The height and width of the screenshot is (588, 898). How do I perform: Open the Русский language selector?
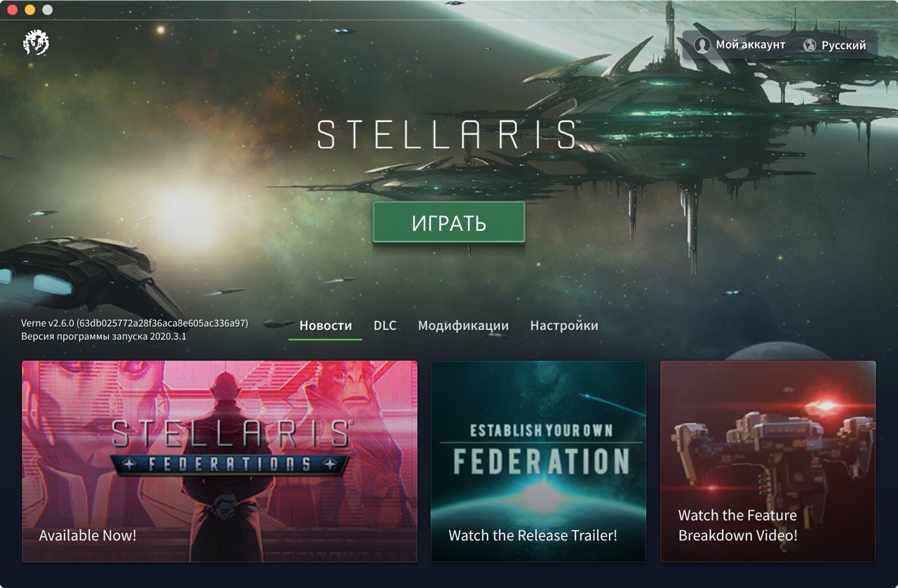pyautogui.click(x=834, y=45)
